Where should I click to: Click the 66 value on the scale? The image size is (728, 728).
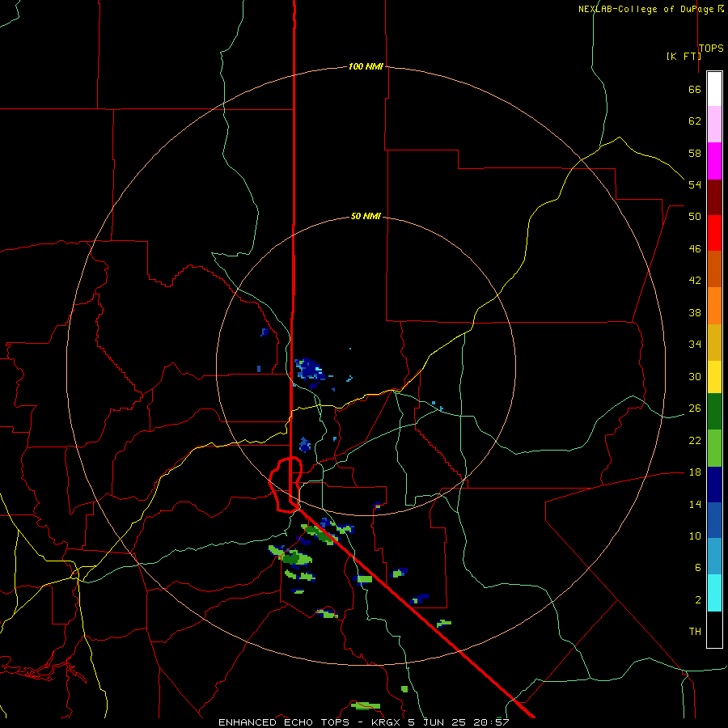[695, 89]
